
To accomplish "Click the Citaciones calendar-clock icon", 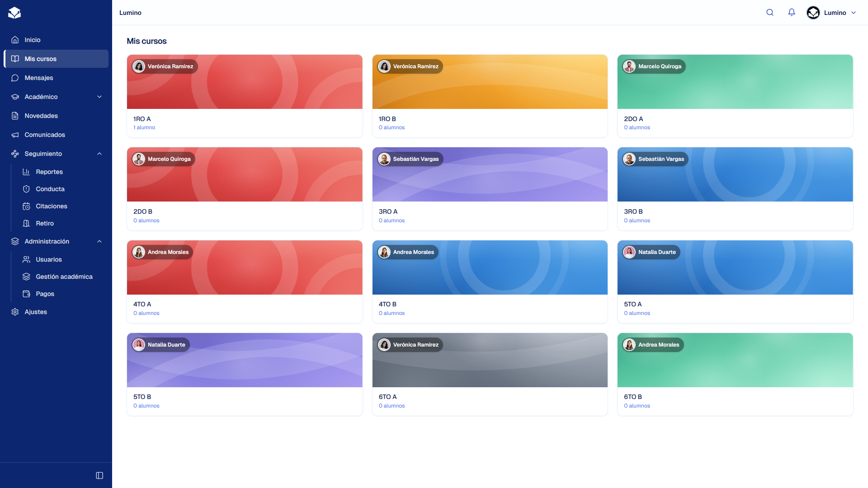I will coord(26,206).
